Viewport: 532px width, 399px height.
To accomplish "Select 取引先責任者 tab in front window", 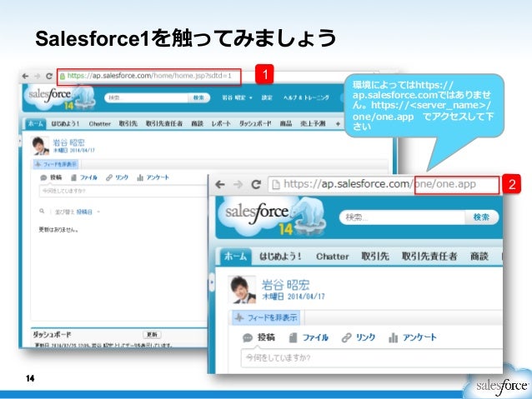I will pos(429,257).
